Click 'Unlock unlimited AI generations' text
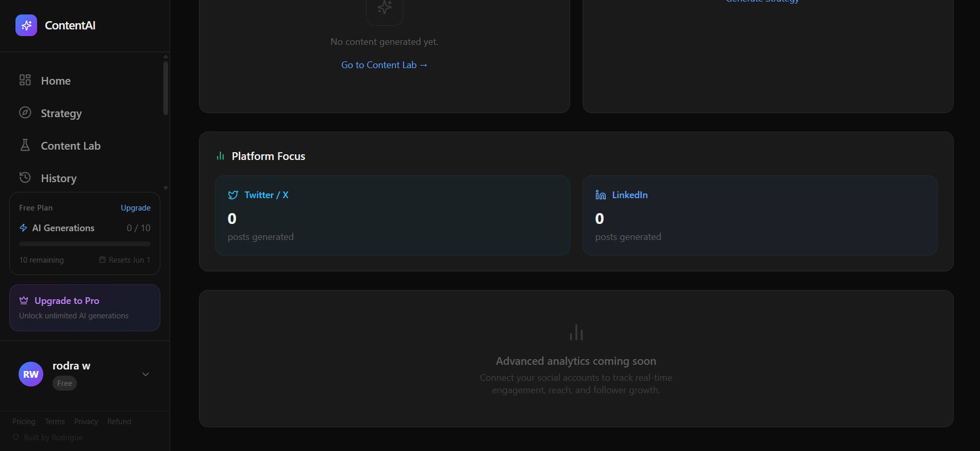 (x=74, y=315)
